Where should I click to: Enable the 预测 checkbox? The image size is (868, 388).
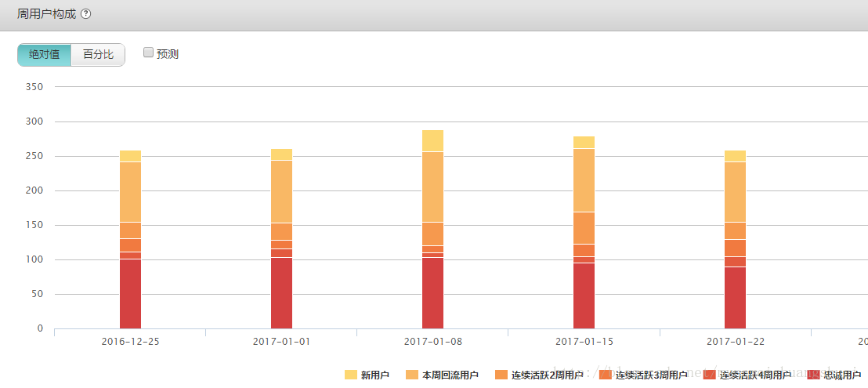tap(148, 53)
